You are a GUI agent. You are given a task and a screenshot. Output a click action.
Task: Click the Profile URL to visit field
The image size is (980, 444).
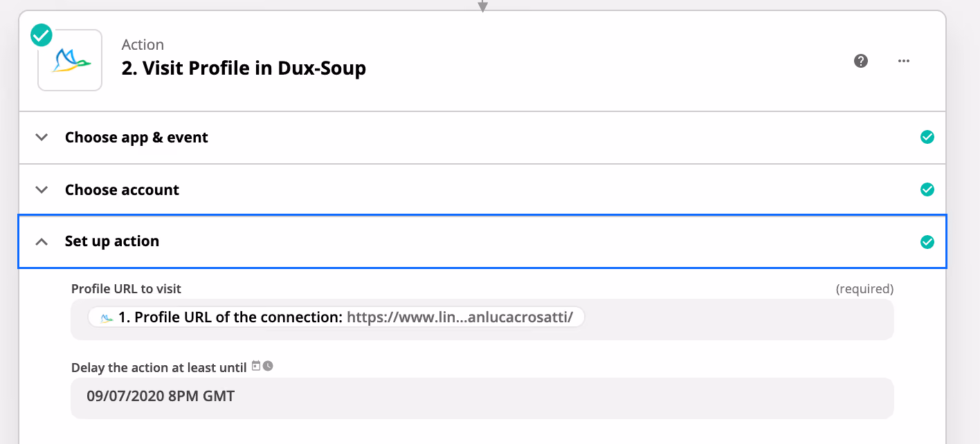[x=482, y=319]
